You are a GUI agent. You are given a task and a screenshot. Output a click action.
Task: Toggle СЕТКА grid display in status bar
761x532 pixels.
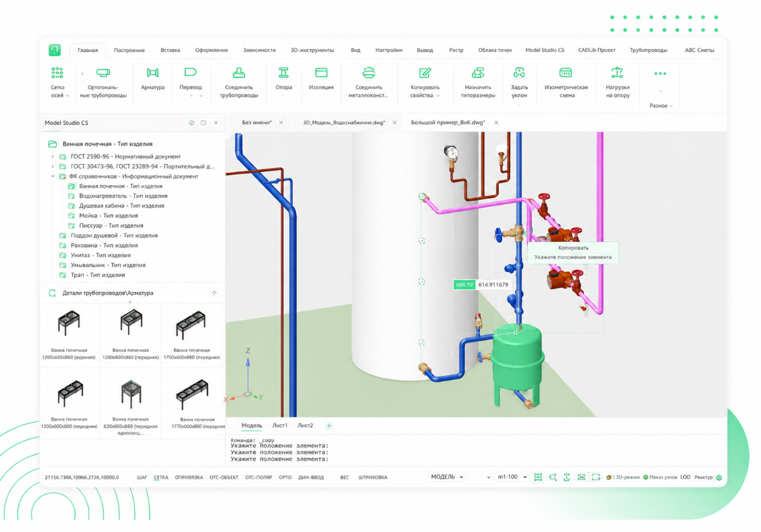(x=160, y=477)
